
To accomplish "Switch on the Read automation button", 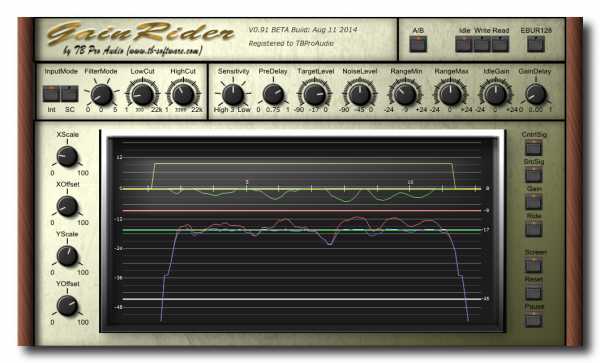I will 500,44.
